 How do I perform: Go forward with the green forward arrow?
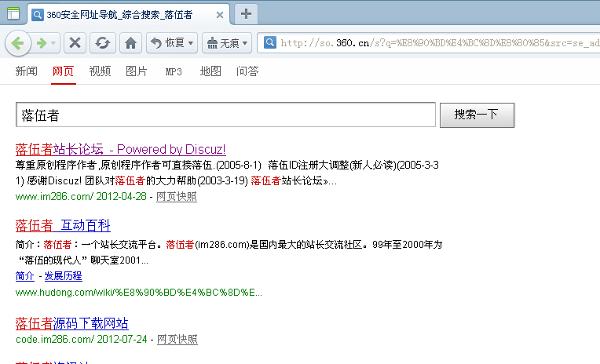tap(42, 43)
